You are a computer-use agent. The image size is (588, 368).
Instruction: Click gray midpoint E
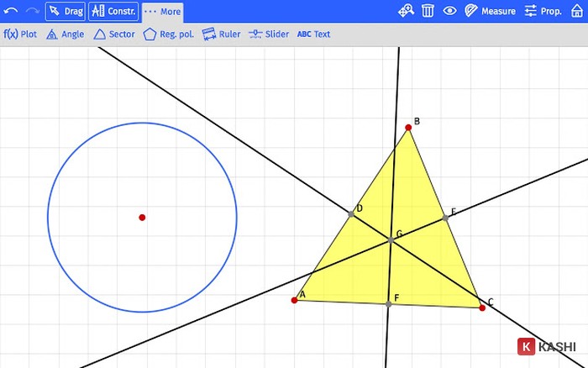(445, 218)
